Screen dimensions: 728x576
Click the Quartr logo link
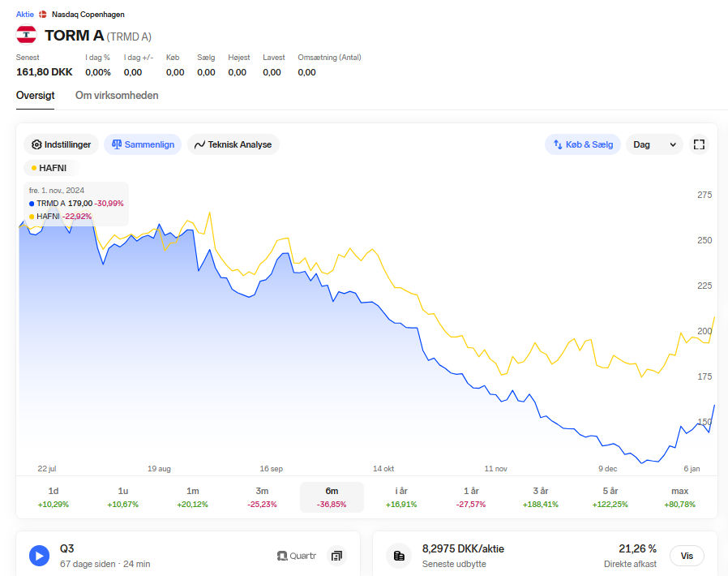[297, 556]
